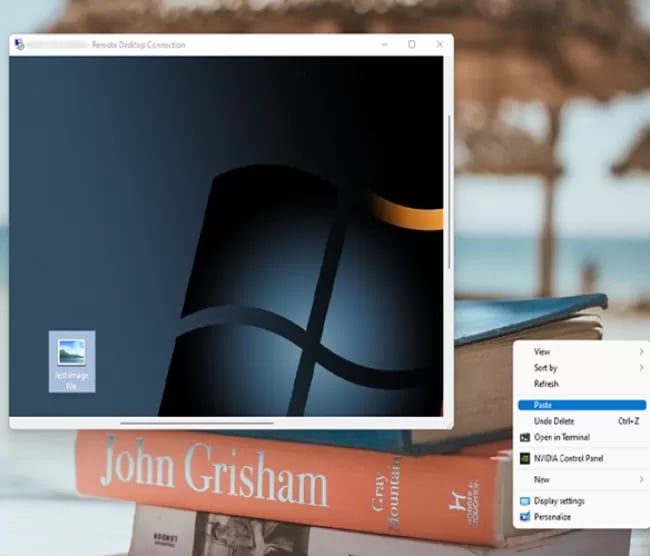Click the Ctrl+Z shortcut label
This screenshot has height=556, width=650.
pyautogui.click(x=628, y=421)
